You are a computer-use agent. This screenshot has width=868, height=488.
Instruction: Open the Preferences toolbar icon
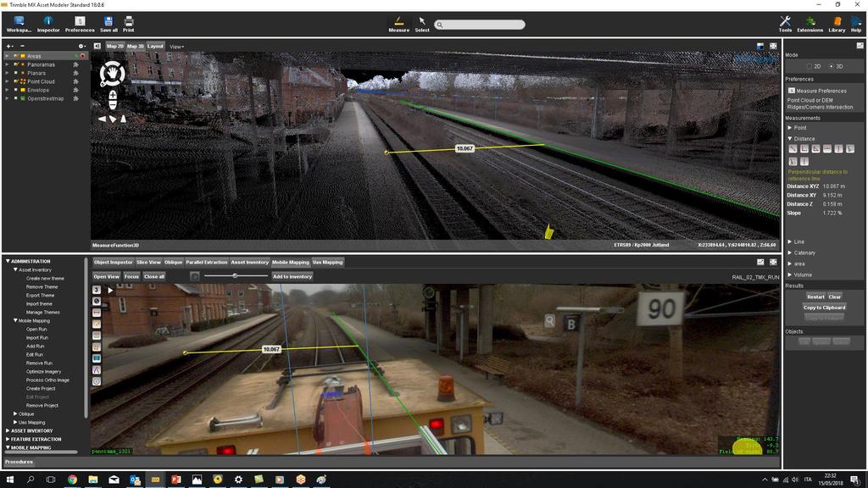tap(80, 24)
